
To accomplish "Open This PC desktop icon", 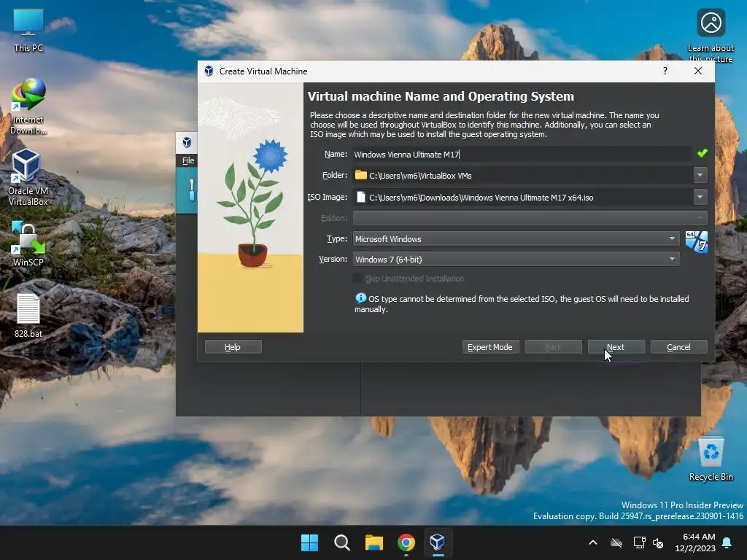I will tap(28, 31).
